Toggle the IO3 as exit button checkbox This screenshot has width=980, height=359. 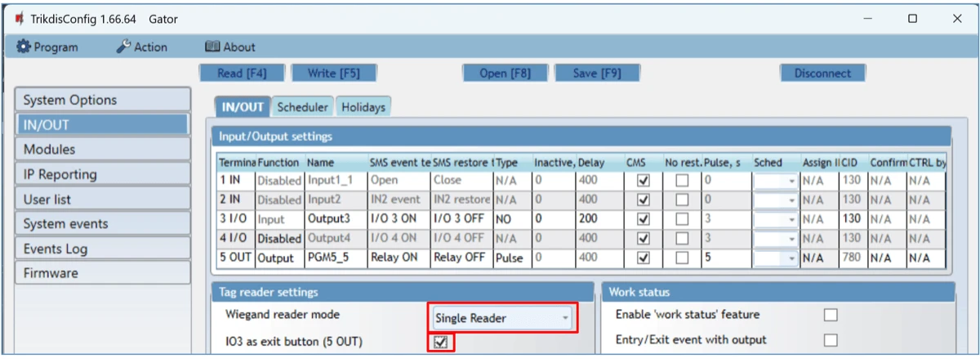(x=441, y=342)
